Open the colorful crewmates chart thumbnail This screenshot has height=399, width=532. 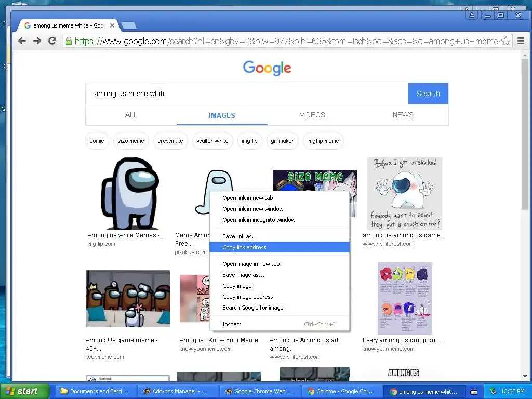[405, 299]
